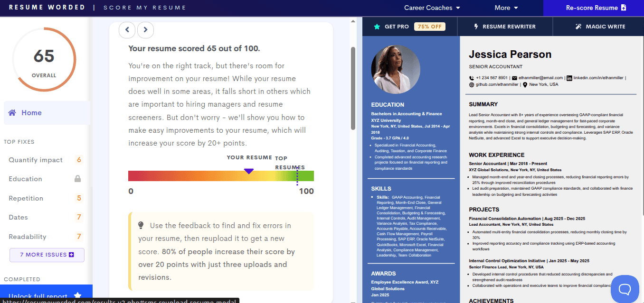Click the Readability count badge 7

(x=79, y=237)
